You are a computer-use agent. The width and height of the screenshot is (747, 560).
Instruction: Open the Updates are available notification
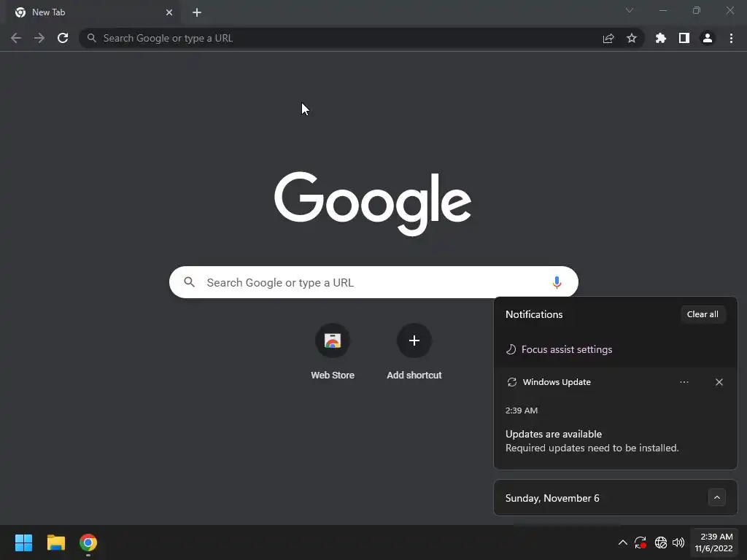point(616,441)
